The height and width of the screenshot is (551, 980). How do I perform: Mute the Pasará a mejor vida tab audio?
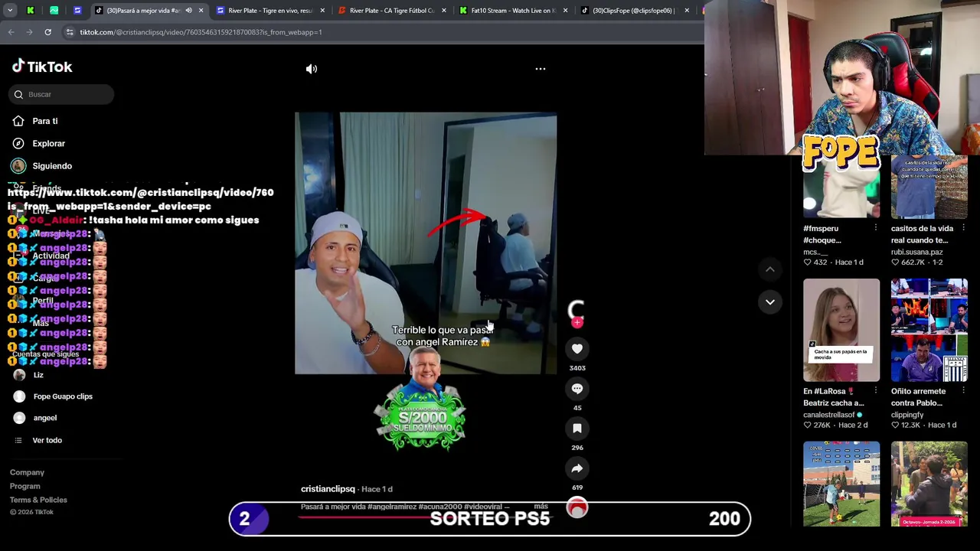(188, 11)
